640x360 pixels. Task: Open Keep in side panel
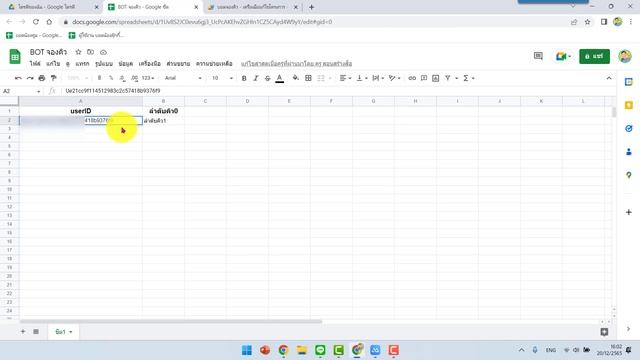point(629,105)
